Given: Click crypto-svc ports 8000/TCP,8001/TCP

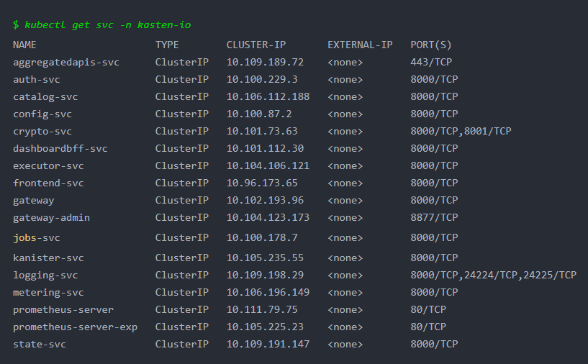Looking at the screenshot, I should (461, 131).
